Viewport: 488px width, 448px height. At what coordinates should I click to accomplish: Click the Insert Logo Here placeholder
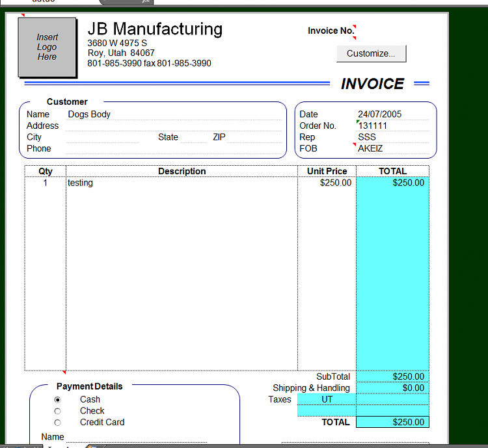pyautogui.click(x=47, y=47)
